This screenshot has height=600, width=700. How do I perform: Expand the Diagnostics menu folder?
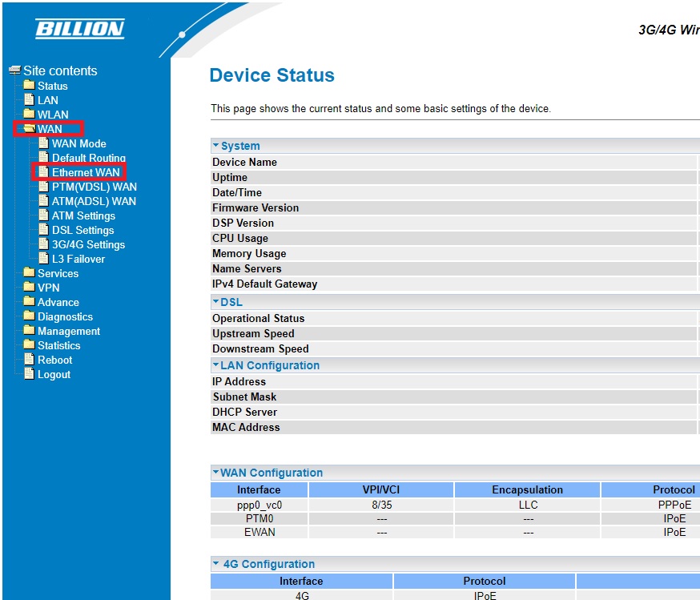(x=65, y=316)
